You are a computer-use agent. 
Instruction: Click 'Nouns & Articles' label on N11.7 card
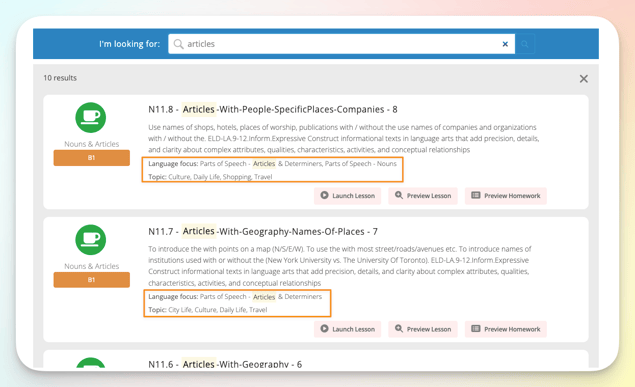point(92,266)
